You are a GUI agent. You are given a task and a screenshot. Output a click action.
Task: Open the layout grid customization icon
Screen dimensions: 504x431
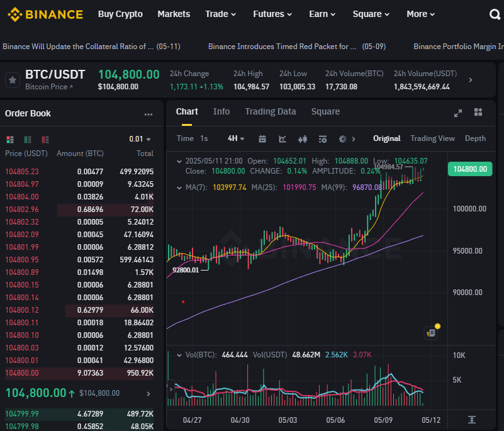(x=478, y=112)
